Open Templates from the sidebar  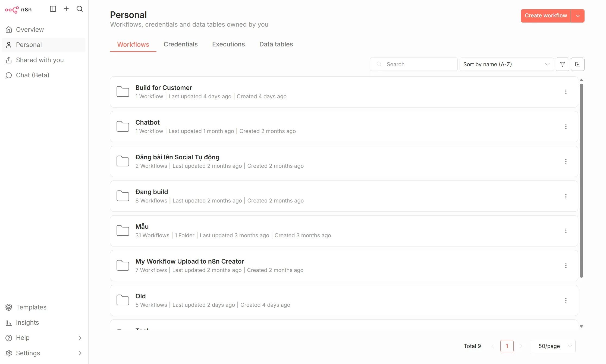(x=31, y=307)
